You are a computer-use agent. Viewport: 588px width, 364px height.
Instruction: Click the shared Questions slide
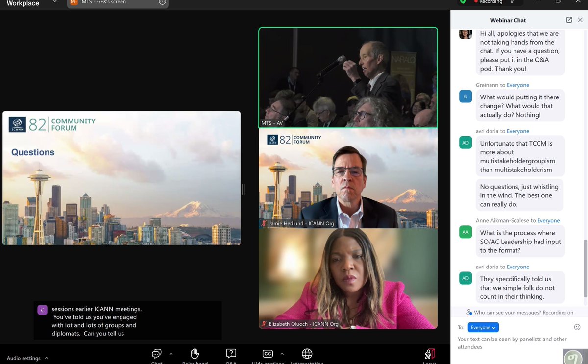point(122,178)
